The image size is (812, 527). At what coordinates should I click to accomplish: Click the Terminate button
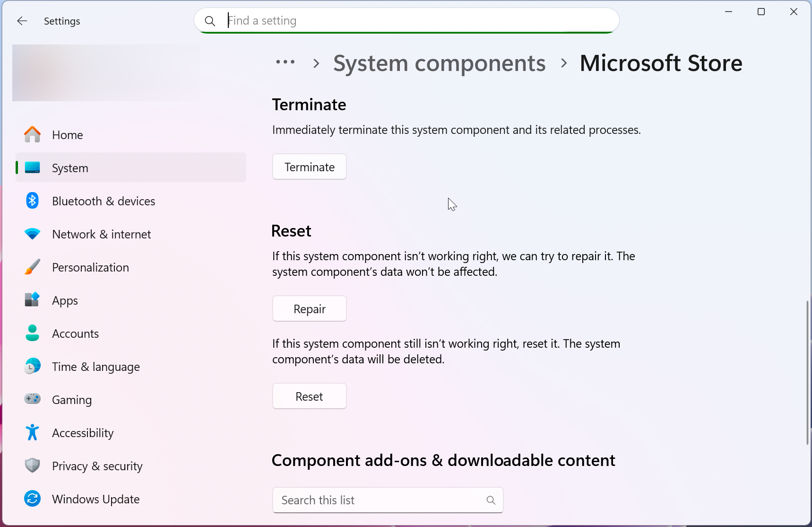click(x=310, y=167)
